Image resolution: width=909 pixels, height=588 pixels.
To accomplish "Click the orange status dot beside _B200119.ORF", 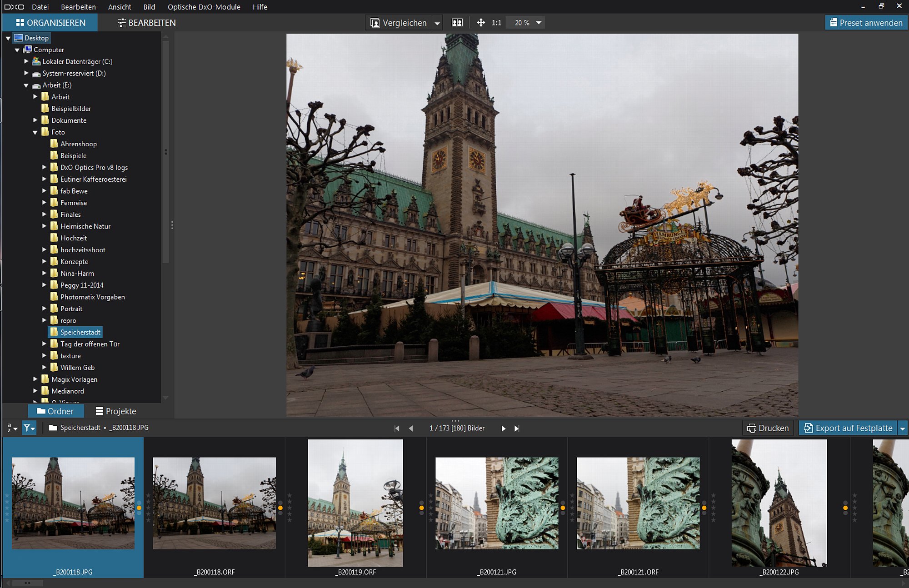I will coord(422,508).
